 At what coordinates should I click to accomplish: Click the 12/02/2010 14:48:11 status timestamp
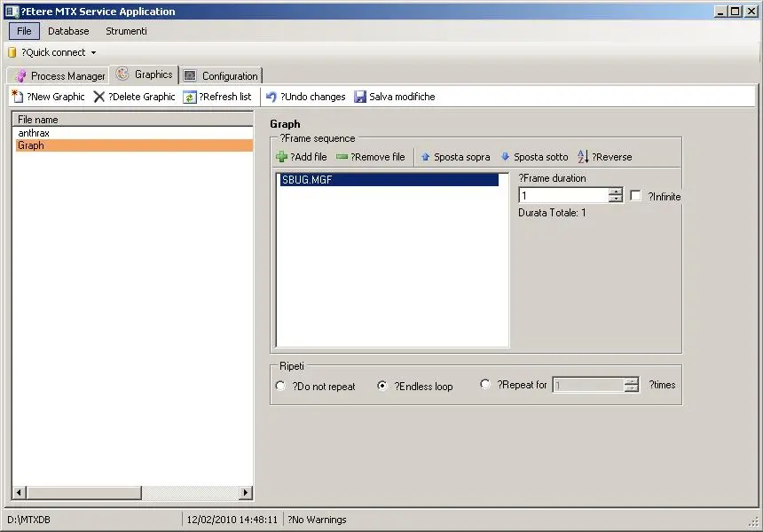click(x=232, y=520)
